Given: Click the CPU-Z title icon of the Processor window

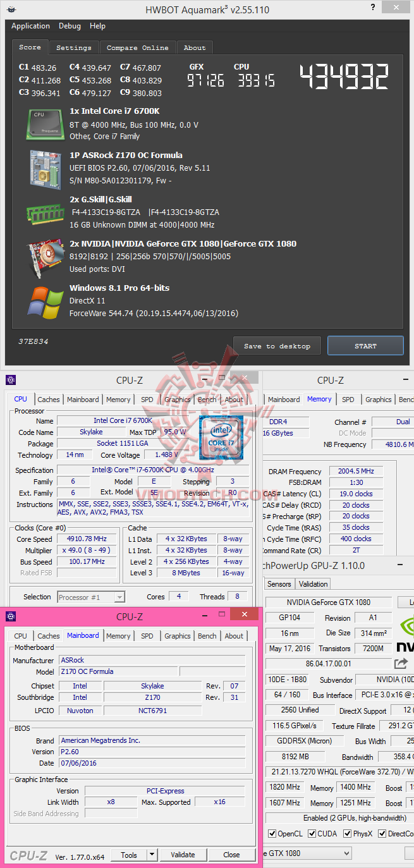Looking at the screenshot, I should click(x=11, y=380).
